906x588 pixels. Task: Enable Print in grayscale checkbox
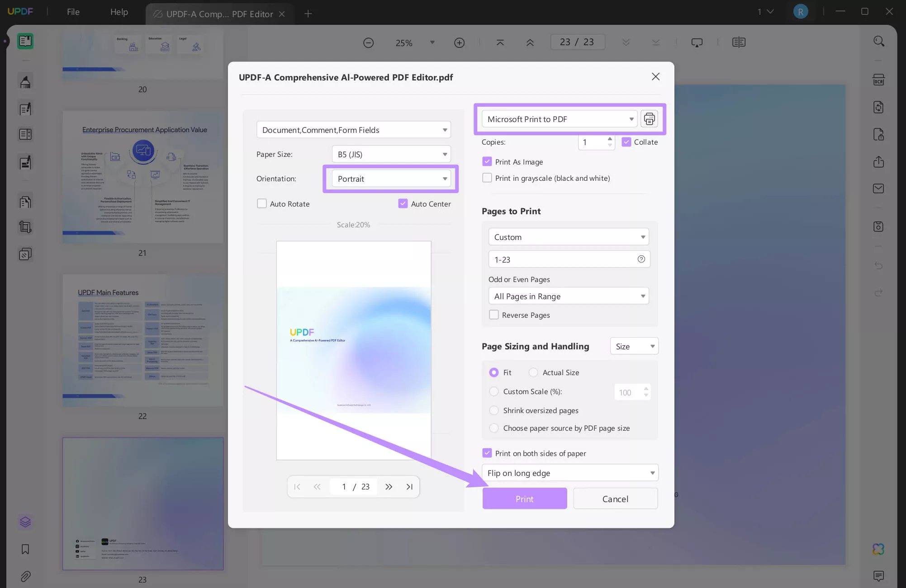coord(487,178)
